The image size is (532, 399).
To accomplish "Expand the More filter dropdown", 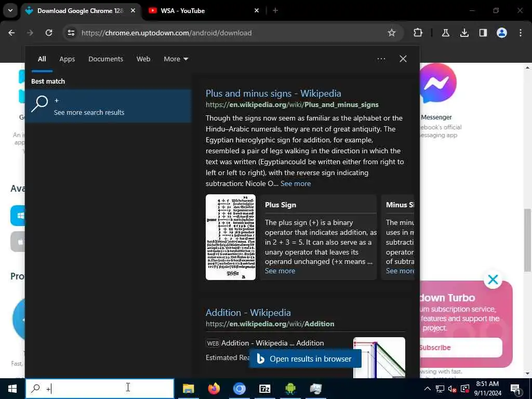I will tap(176, 59).
